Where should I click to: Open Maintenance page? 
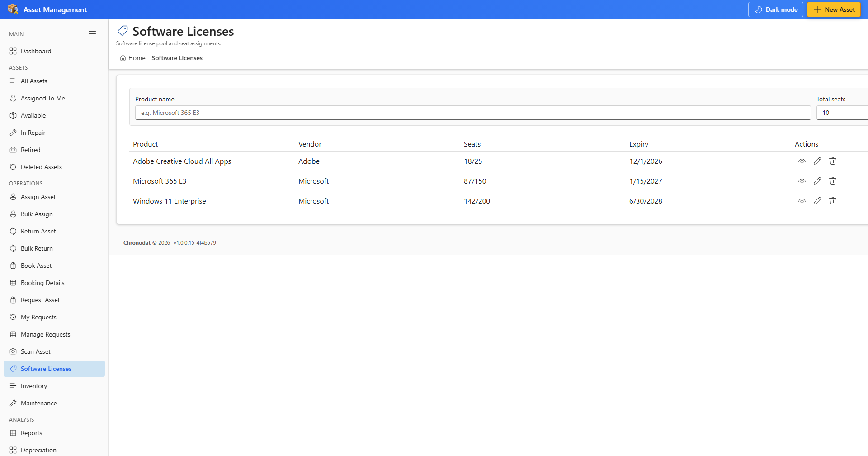54,403
